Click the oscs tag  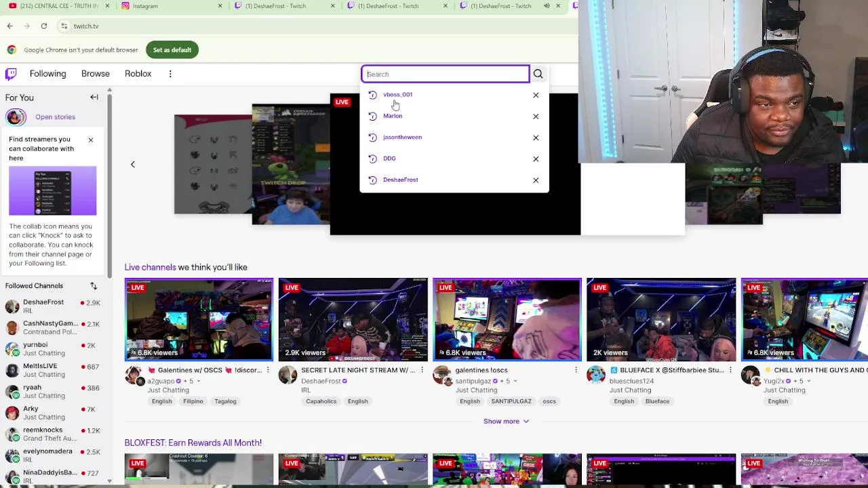[549, 401]
